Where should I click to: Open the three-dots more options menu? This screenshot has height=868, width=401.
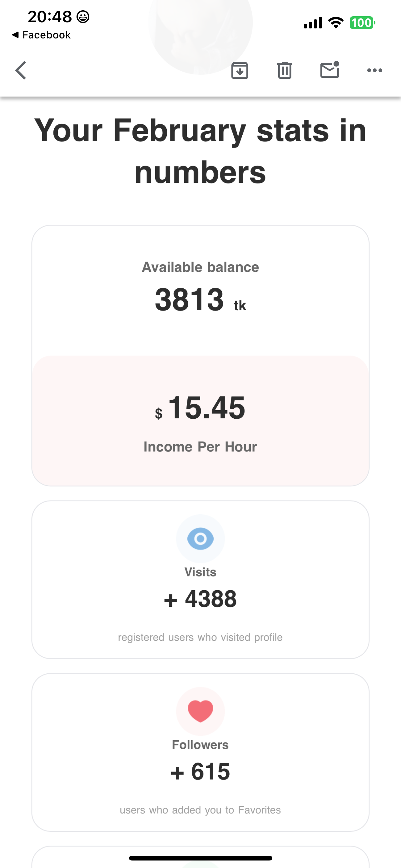click(x=374, y=70)
